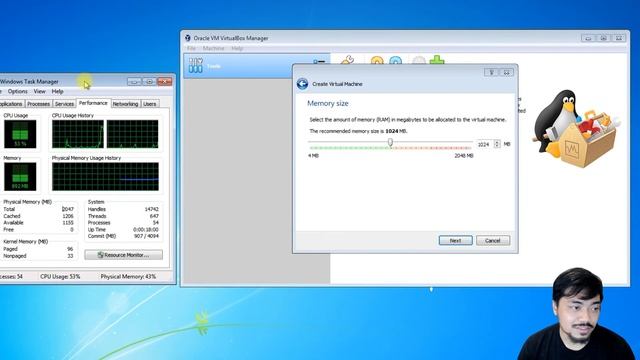
Task: Click Next in Create Virtual Machine wizard
Action: 456,240
